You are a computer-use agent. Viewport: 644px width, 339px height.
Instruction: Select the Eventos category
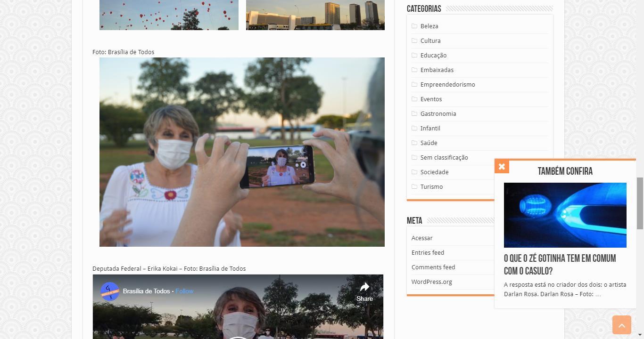coord(431,99)
